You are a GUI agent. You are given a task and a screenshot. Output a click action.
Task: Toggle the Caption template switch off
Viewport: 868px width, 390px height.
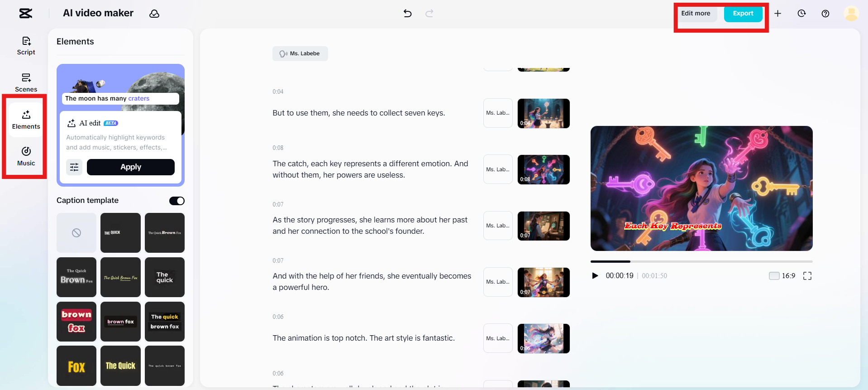(x=177, y=201)
